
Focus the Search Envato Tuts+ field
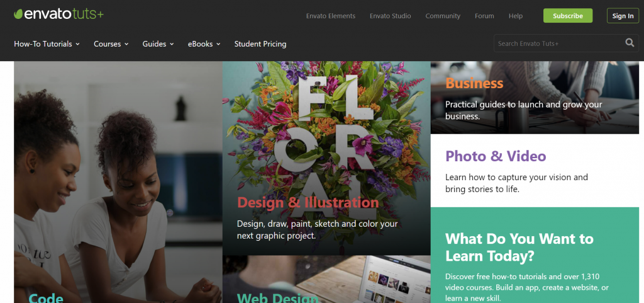[x=558, y=43]
